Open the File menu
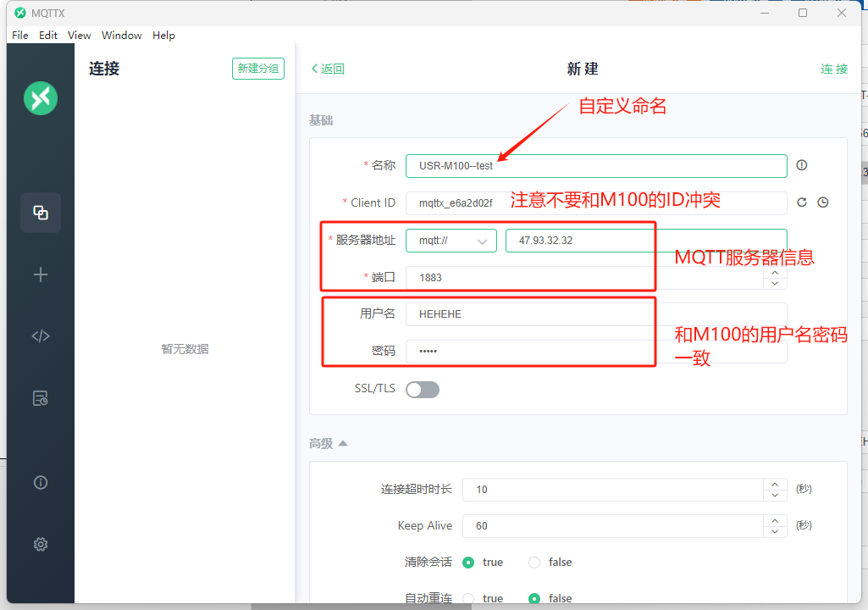 pos(20,36)
